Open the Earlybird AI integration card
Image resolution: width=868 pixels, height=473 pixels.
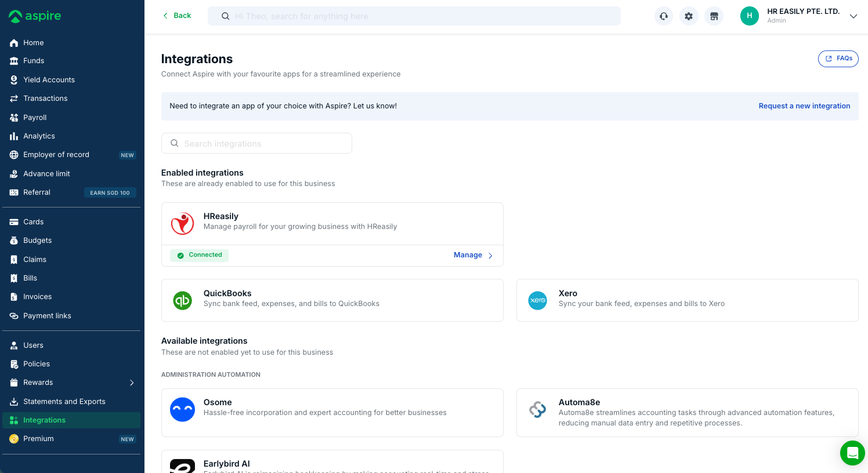click(332, 462)
